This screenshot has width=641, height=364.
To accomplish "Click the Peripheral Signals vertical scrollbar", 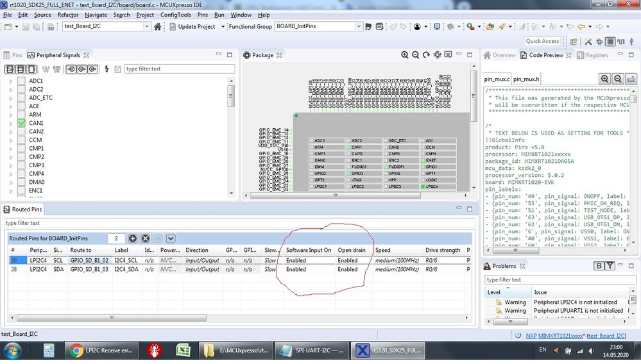I will [232, 96].
